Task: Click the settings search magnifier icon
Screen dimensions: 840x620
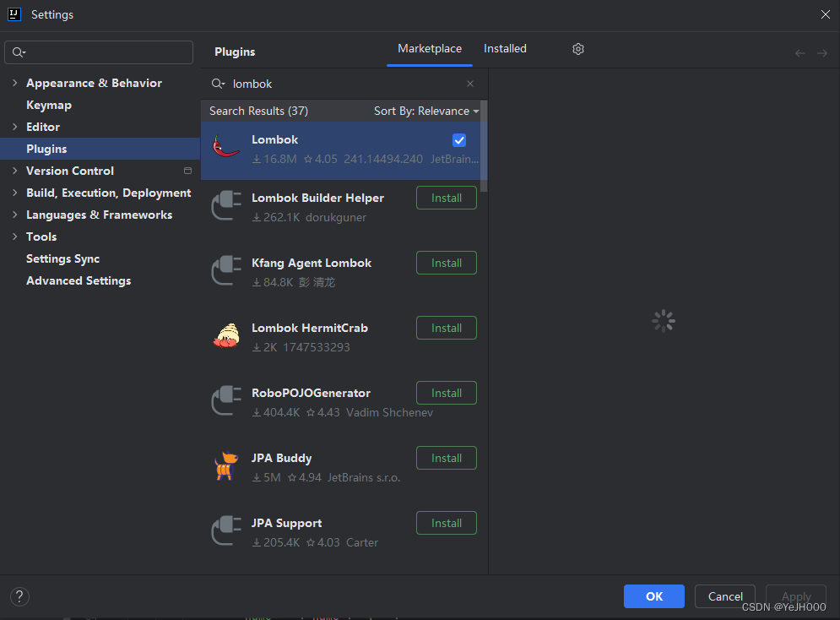Action: (19, 52)
